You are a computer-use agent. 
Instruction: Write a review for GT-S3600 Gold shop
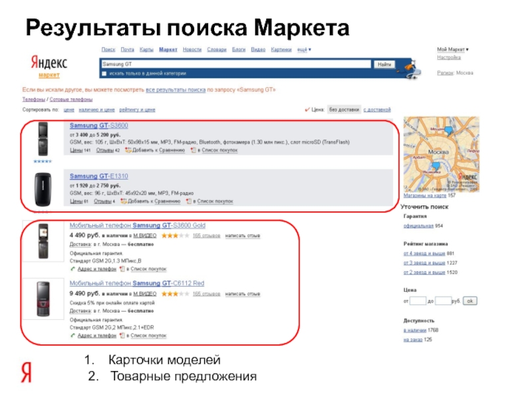pos(243,235)
